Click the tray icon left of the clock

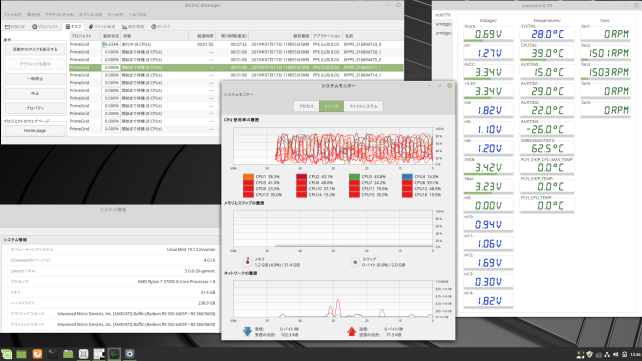coord(624,354)
